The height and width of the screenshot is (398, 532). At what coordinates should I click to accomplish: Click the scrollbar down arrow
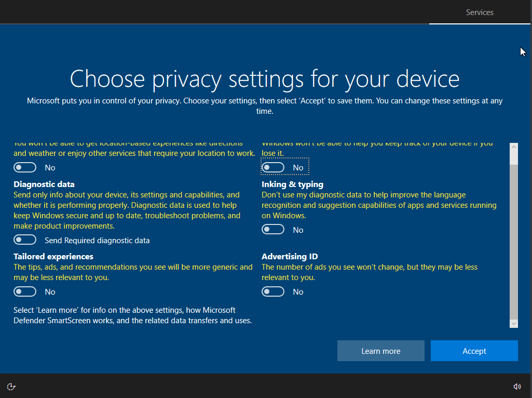coord(514,324)
